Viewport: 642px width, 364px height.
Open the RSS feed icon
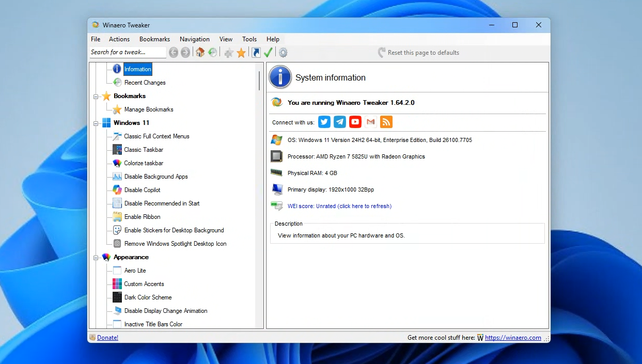386,122
